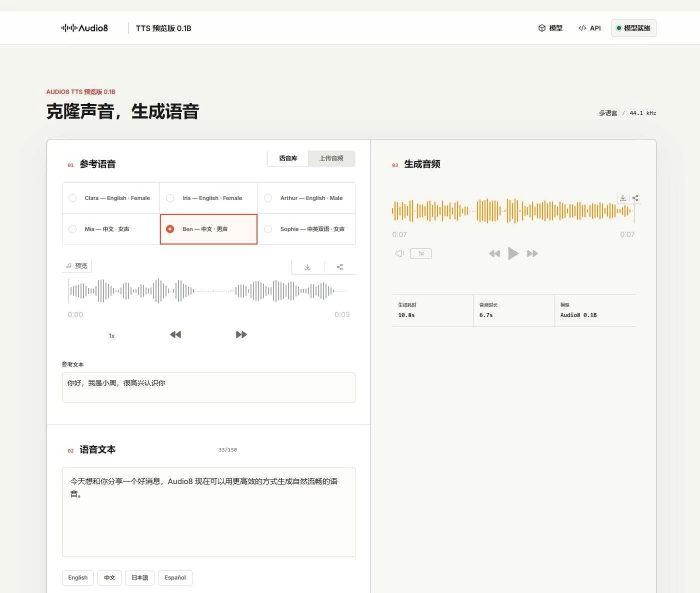Select the Clara English Female voice
Viewport: 700px width, 593px height.
pyautogui.click(x=111, y=198)
